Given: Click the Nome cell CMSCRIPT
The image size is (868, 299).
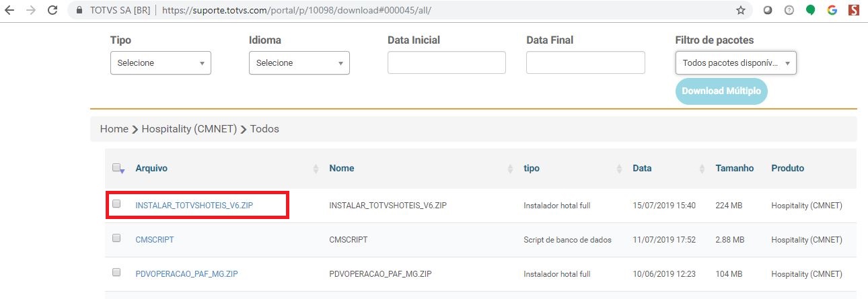Looking at the screenshot, I should click(x=349, y=239).
